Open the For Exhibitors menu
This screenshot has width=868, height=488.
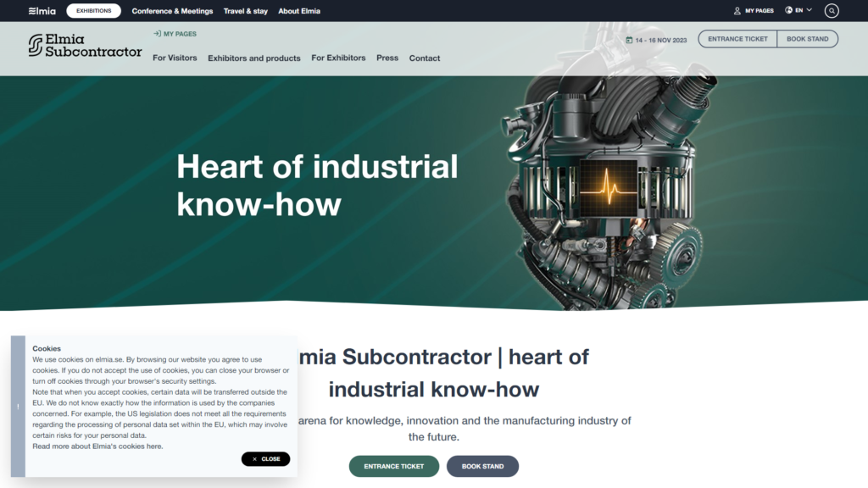point(338,58)
